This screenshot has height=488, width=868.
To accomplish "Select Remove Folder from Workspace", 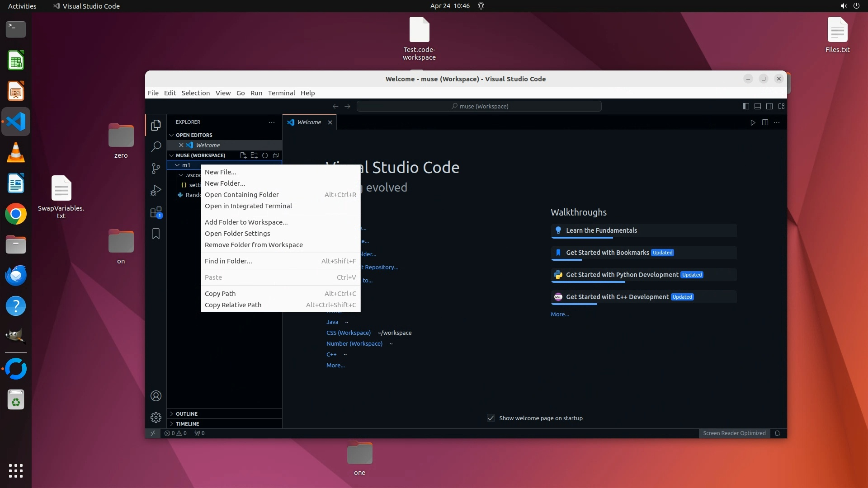I will click(x=254, y=245).
